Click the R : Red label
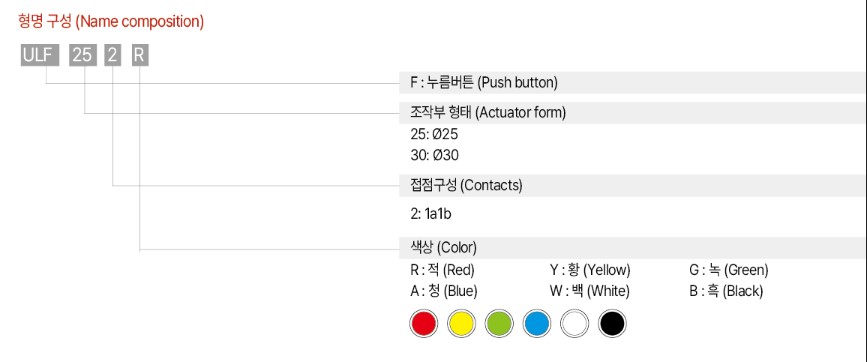This screenshot has width=867, height=362. tap(442, 270)
